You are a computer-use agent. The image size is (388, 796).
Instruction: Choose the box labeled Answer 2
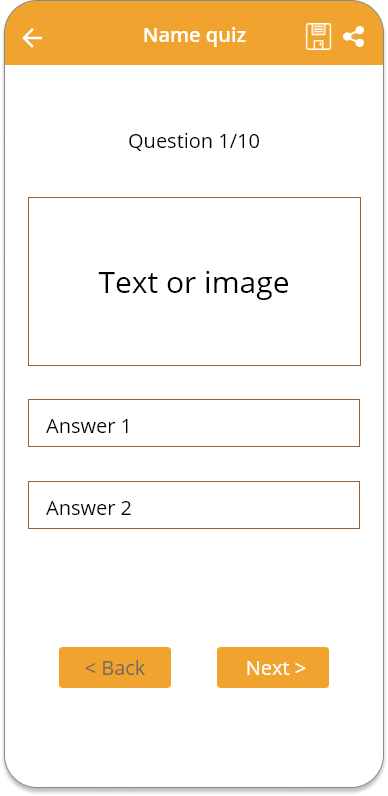coord(194,505)
